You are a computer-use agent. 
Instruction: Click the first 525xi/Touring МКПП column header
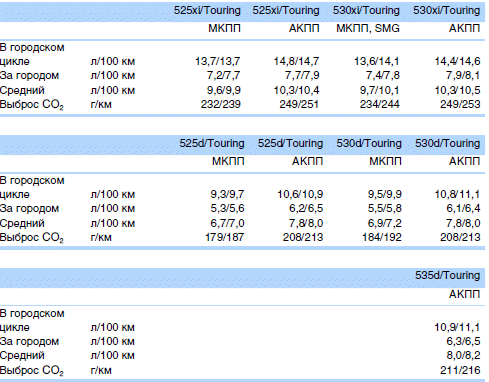[207, 10]
